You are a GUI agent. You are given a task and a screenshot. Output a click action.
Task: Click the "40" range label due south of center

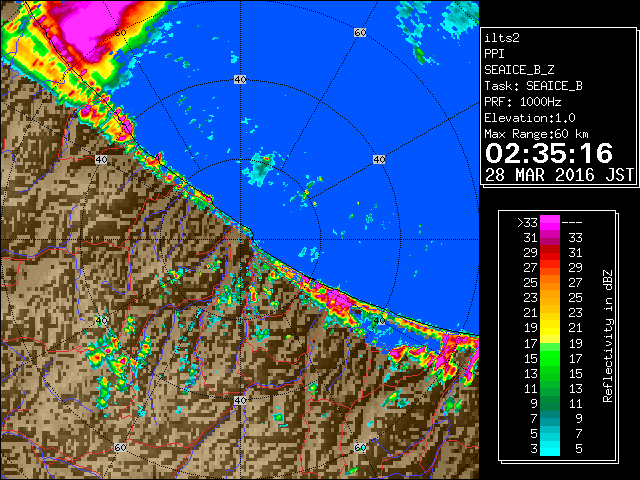click(x=240, y=400)
